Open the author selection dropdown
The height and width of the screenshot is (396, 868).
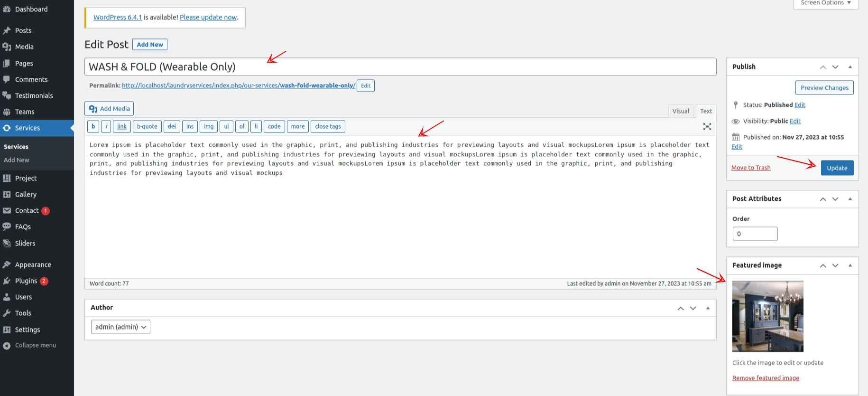click(120, 327)
